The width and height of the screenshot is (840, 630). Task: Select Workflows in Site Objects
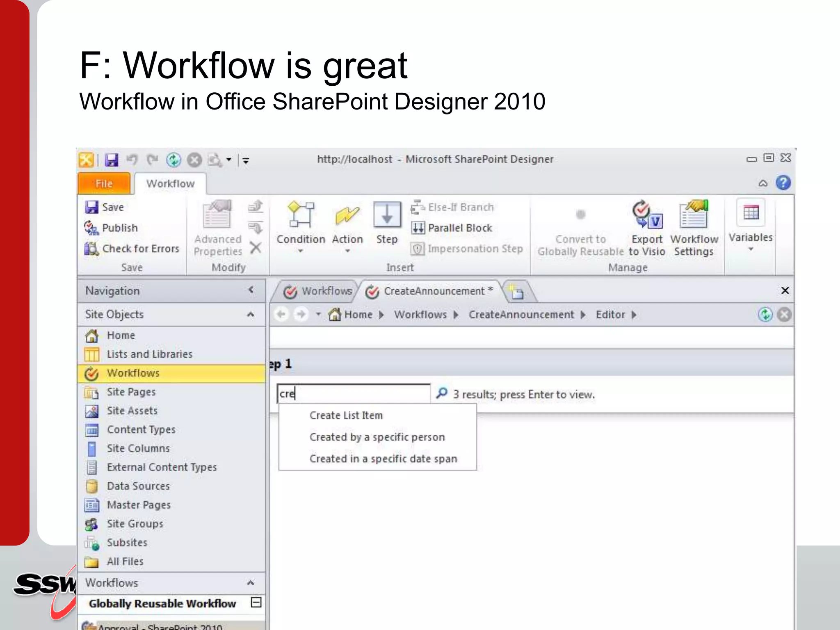point(171,373)
